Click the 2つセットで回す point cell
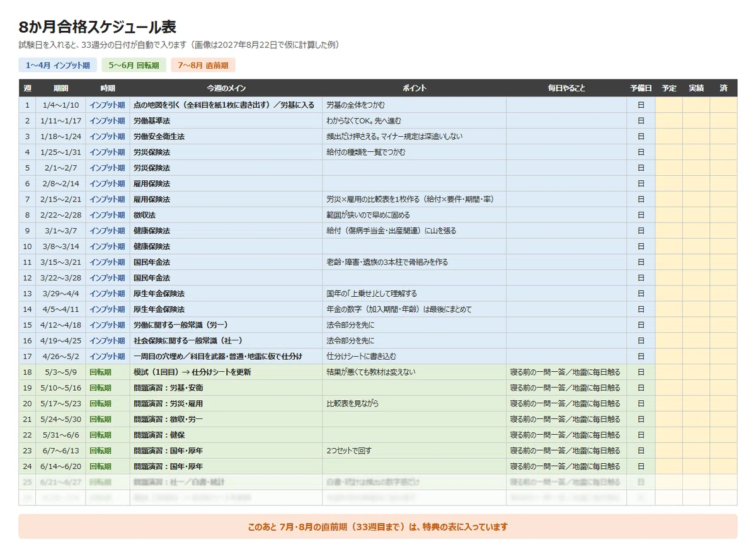This screenshot has height=547, width=756. [415, 451]
